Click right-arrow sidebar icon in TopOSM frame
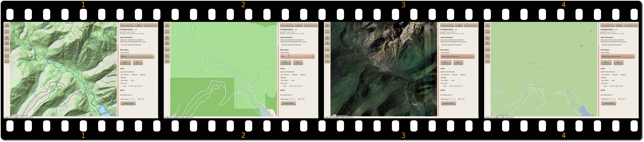 (x=7, y=55)
